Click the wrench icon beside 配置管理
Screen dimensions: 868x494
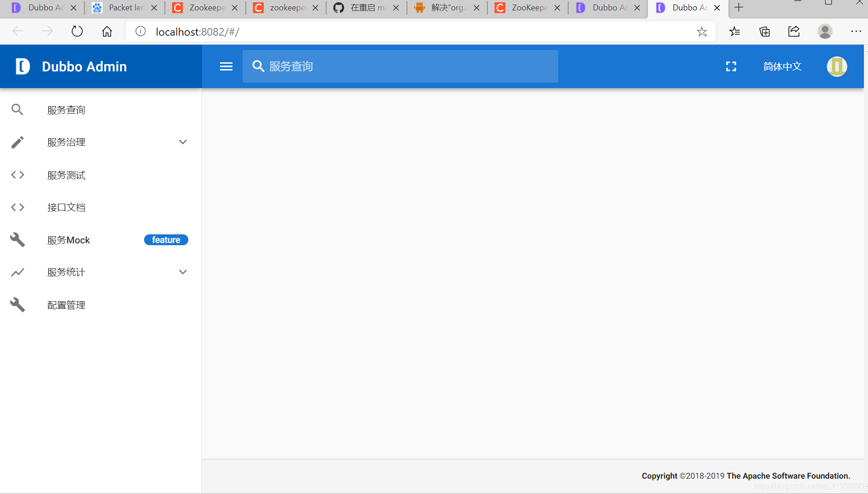[17, 305]
